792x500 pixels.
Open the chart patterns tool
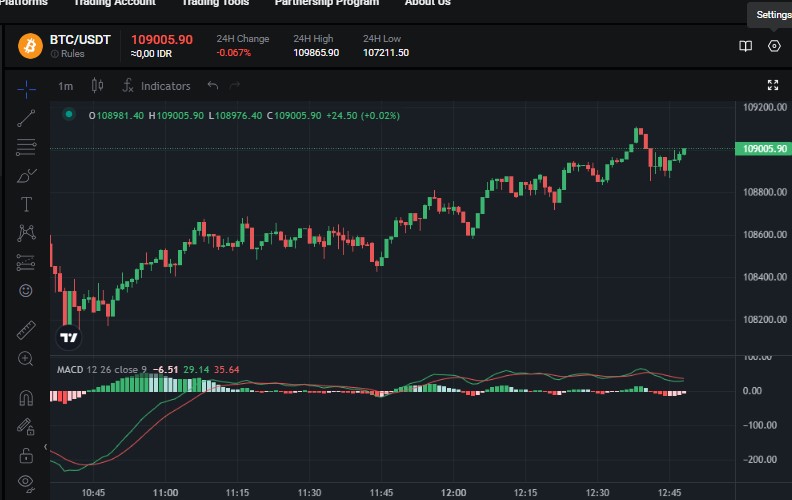coord(26,233)
